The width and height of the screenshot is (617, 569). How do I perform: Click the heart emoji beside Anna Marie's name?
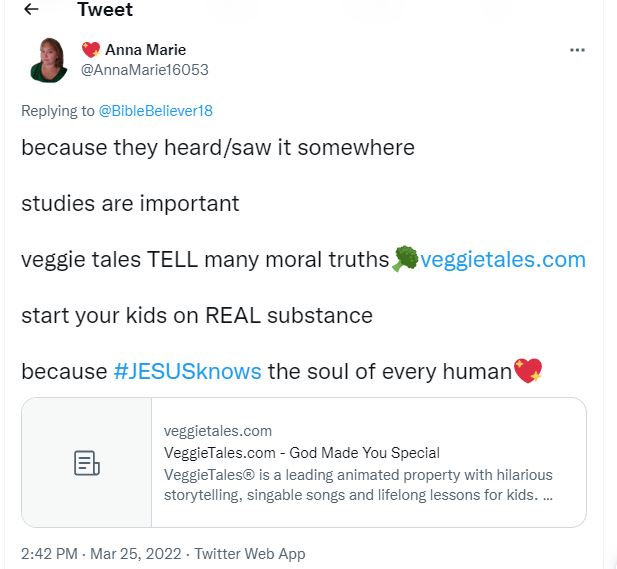[90, 50]
